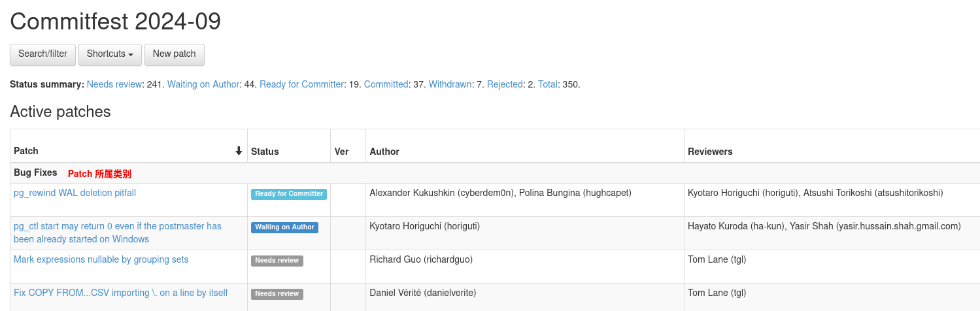View Withdrawn patches summary link

(x=450, y=84)
